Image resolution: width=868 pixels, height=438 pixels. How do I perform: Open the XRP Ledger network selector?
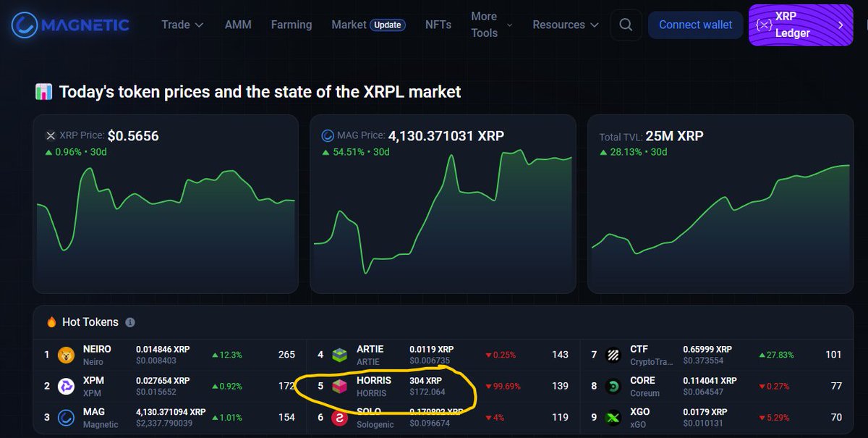(800, 25)
